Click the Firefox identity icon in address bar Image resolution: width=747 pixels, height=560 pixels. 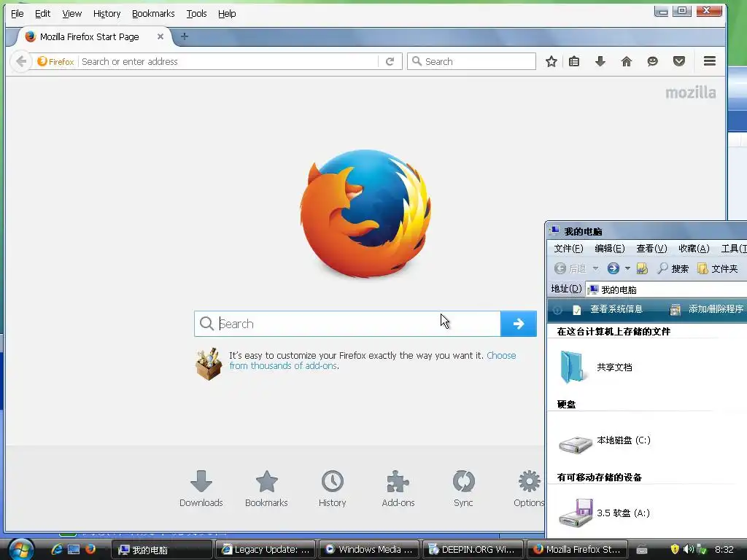tap(55, 61)
